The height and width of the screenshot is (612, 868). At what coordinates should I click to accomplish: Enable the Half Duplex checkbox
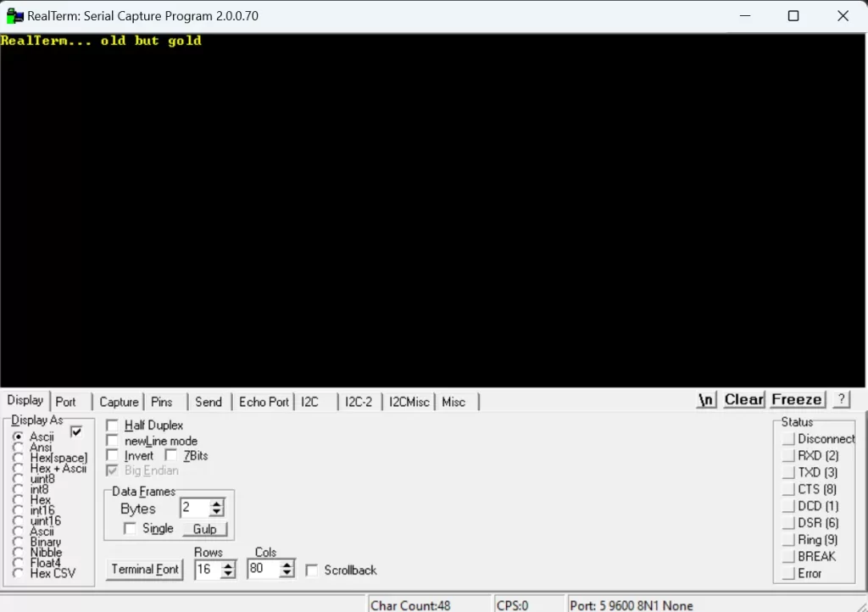coord(113,425)
